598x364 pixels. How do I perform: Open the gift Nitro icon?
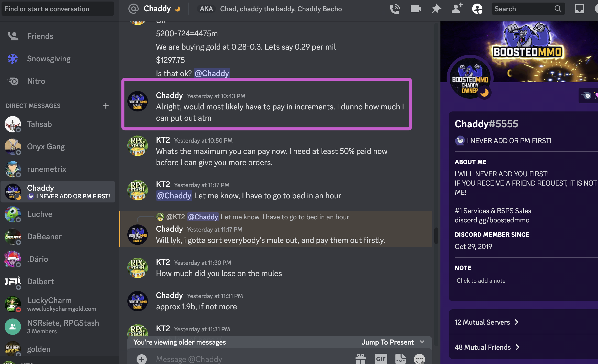coord(361,359)
